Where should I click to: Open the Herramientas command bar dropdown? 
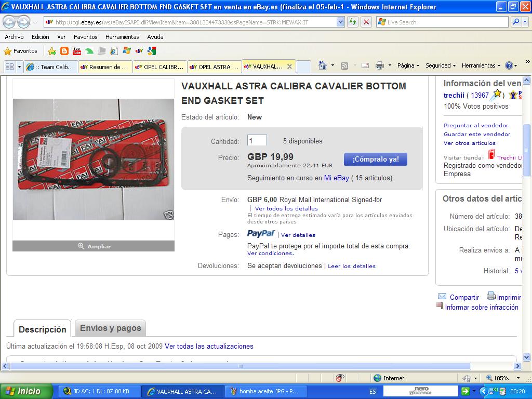tap(481, 65)
